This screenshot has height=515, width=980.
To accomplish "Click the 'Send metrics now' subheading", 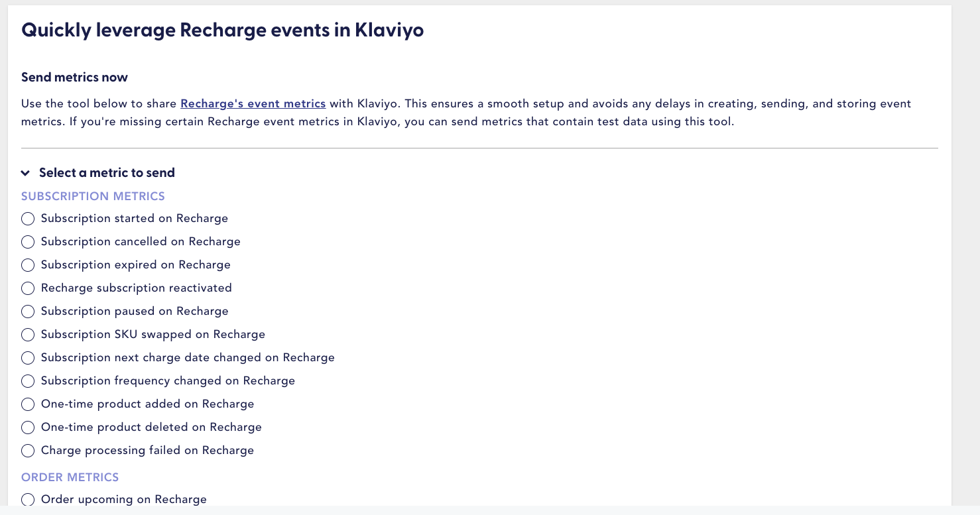I will tap(74, 78).
